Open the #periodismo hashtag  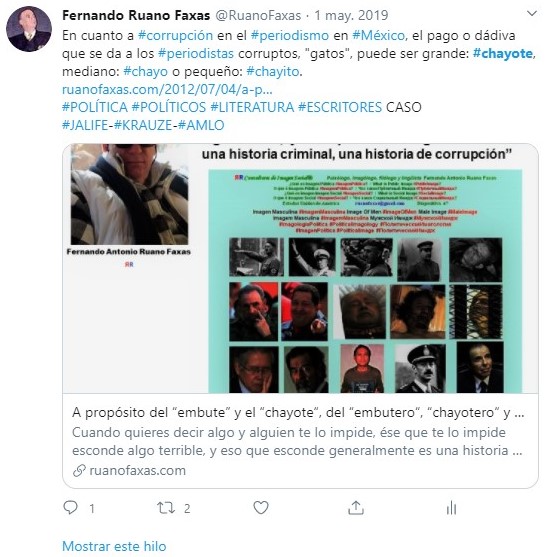290,36
